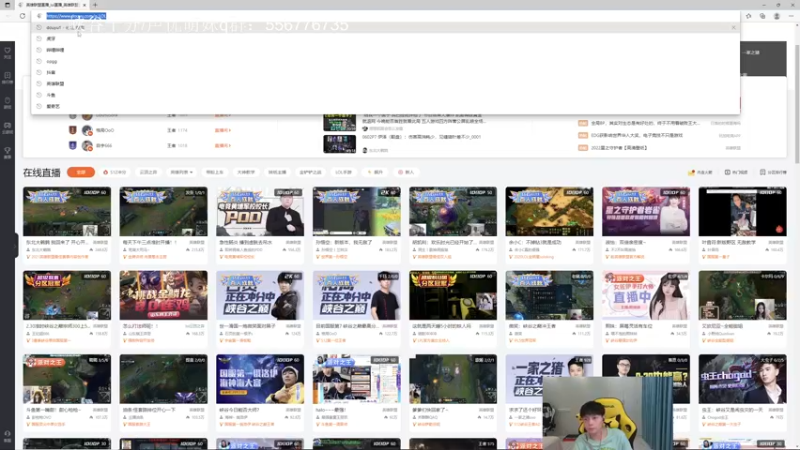Reload the page with the refresh icon
The image size is (800, 450).
22,16
